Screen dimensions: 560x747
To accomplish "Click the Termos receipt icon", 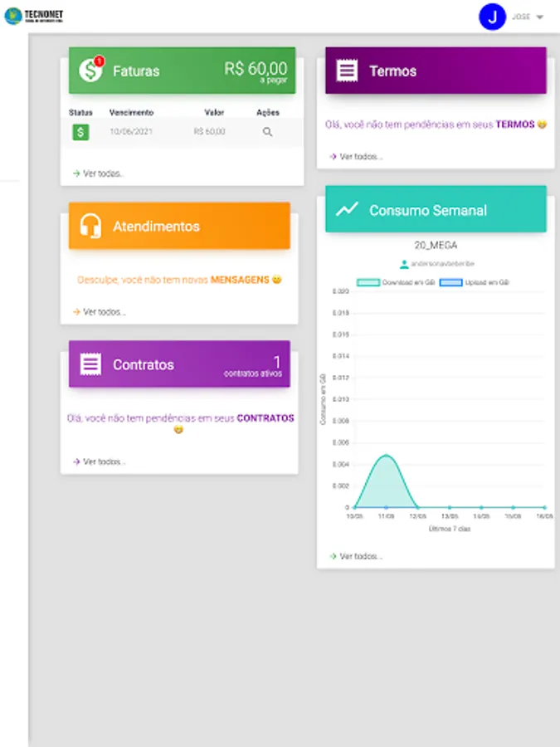I will (347, 71).
